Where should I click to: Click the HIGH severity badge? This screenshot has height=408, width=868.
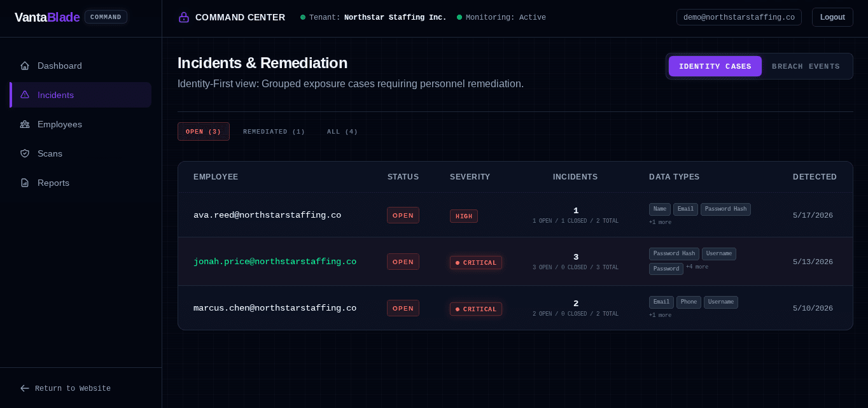[x=464, y=216]
